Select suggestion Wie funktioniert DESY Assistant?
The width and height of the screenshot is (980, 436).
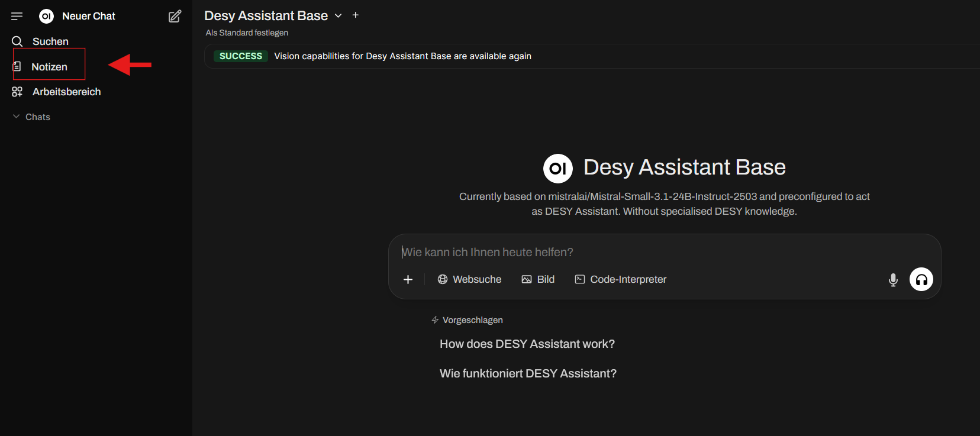[528, 373]
